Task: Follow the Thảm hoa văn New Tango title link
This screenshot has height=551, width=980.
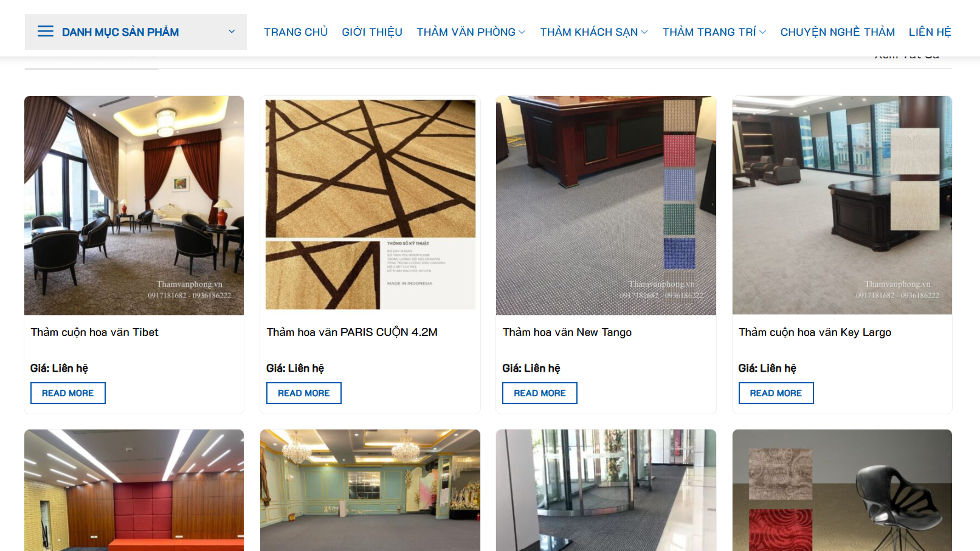Action: [x=567, y=332]
